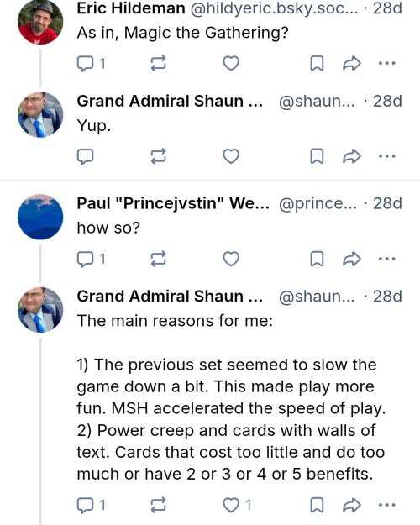This screenshot has width=420, height=525.
Task: Open more options on the 'Yup.' post
Action: coord(387,156)
